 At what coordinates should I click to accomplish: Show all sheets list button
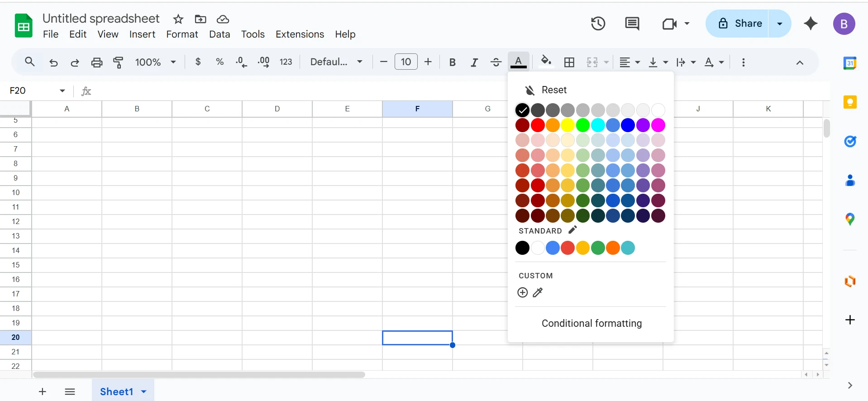(x=70, y=391)
